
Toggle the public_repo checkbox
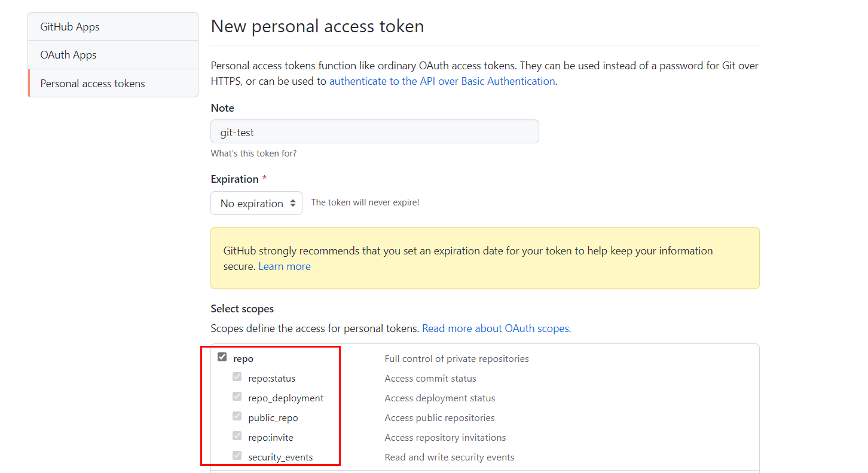(x=237, y=416)
